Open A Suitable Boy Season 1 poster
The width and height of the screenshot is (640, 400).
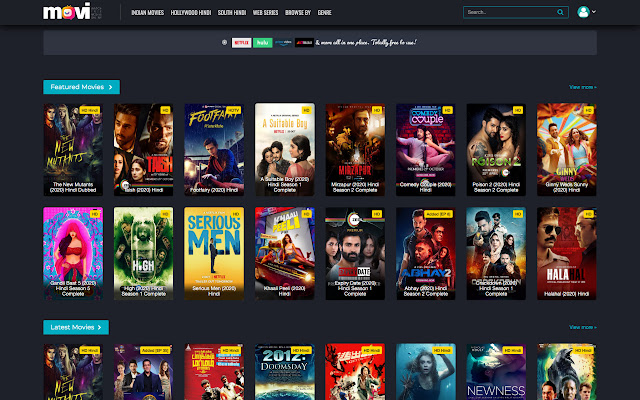(x=284, y=150)
